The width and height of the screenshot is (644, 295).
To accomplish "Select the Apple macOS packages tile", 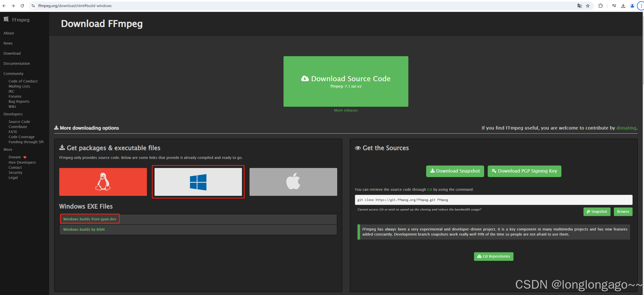I will [x=293, y=182].
